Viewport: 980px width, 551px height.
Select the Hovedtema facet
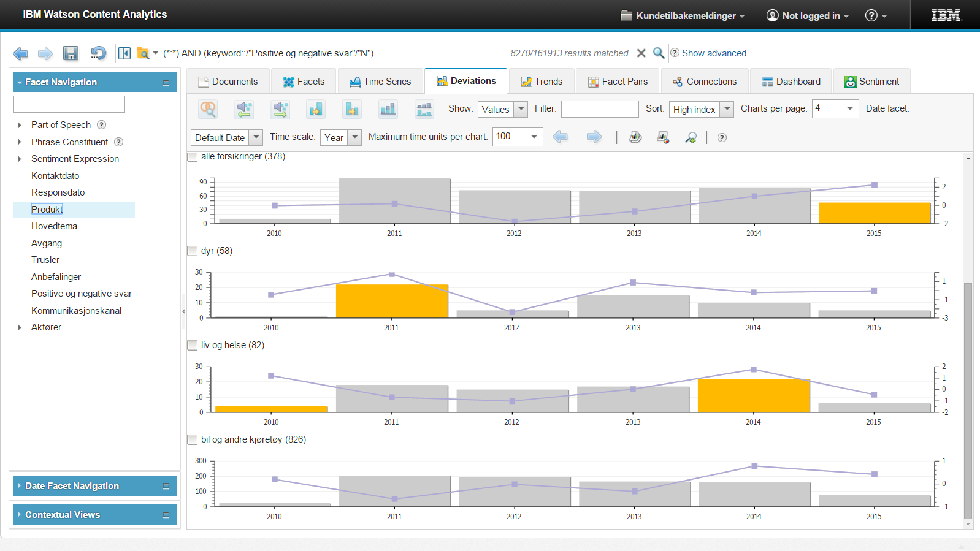tap(55, 226)
